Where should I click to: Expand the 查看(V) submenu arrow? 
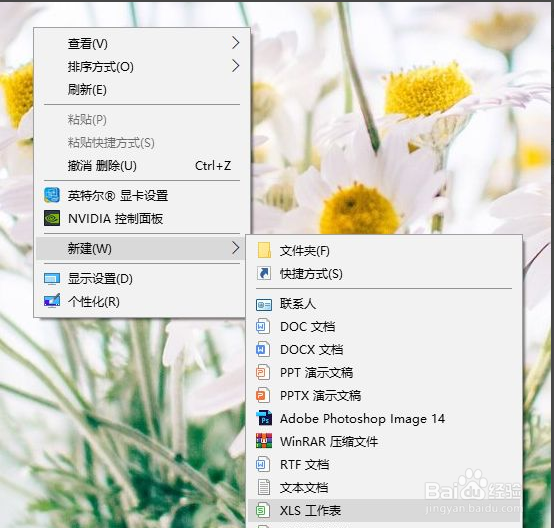pos(236,43)
